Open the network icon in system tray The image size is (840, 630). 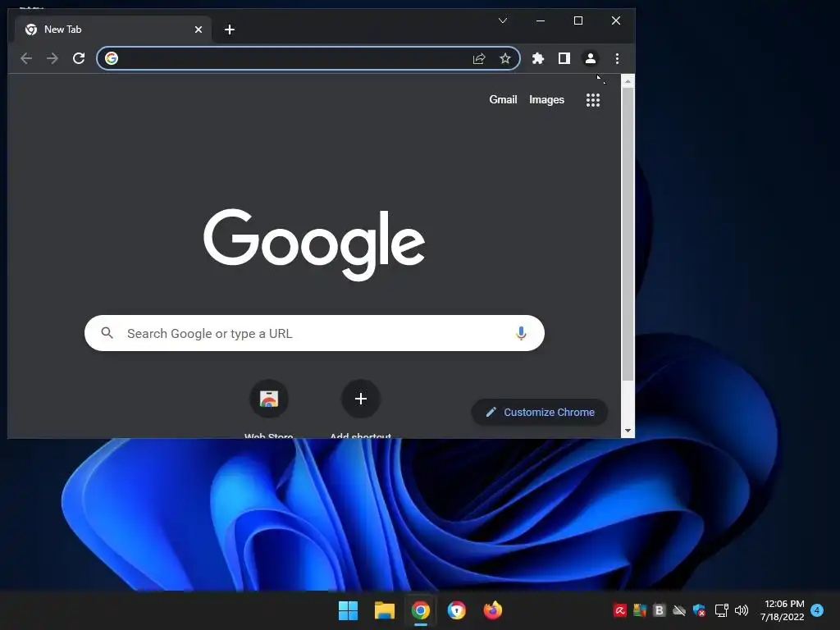click(722, 610)
